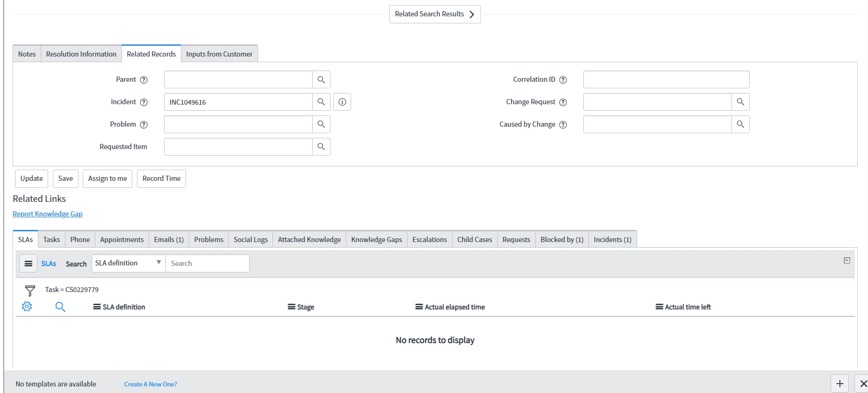Collapse the SLAs related list
The image size is (868, 393).
(x=846, y=260)
